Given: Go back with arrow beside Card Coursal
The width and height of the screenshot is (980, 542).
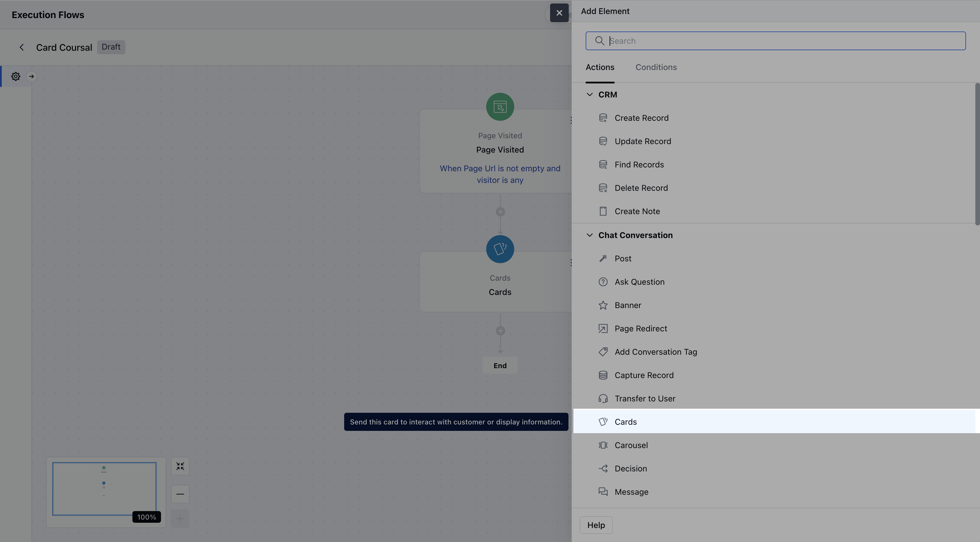Looking at the screenshot, I should [22, 47].
